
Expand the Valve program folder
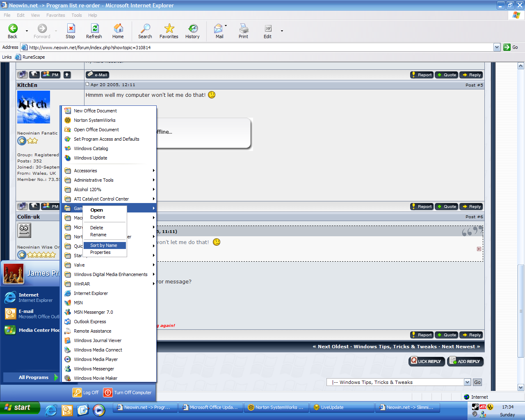click(109, 265)
